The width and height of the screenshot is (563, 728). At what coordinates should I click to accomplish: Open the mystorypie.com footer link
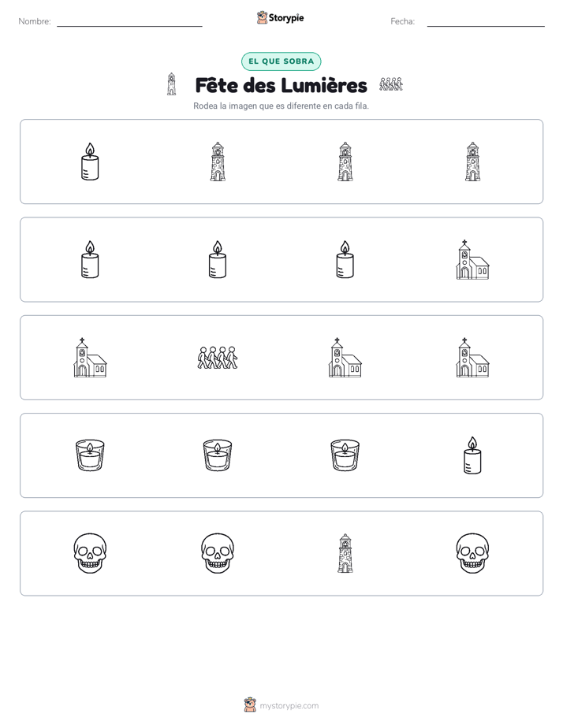pos(281,705)
